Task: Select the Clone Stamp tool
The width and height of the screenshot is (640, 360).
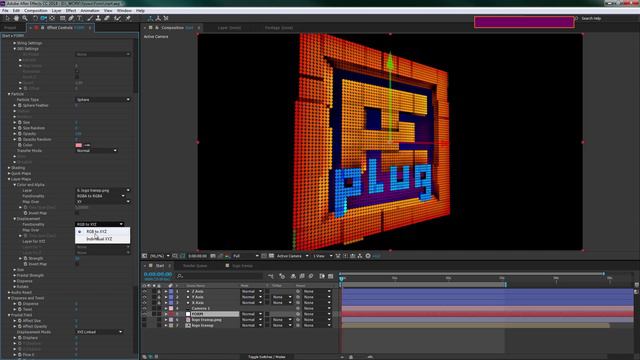Action: [x=98, y=18]
